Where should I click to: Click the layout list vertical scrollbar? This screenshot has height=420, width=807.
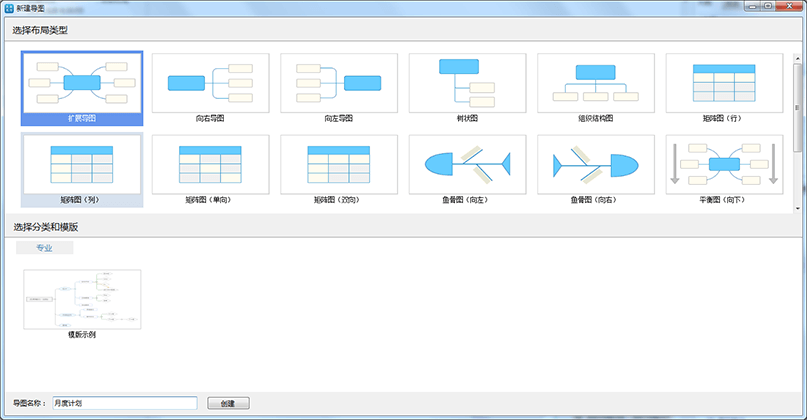pyautogui.click(x=797, y=100)
